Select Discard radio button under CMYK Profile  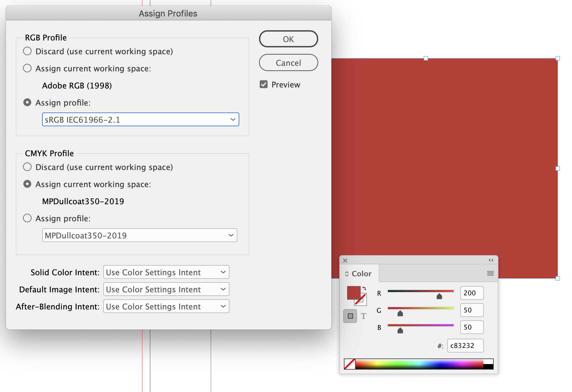pos(27,167)
